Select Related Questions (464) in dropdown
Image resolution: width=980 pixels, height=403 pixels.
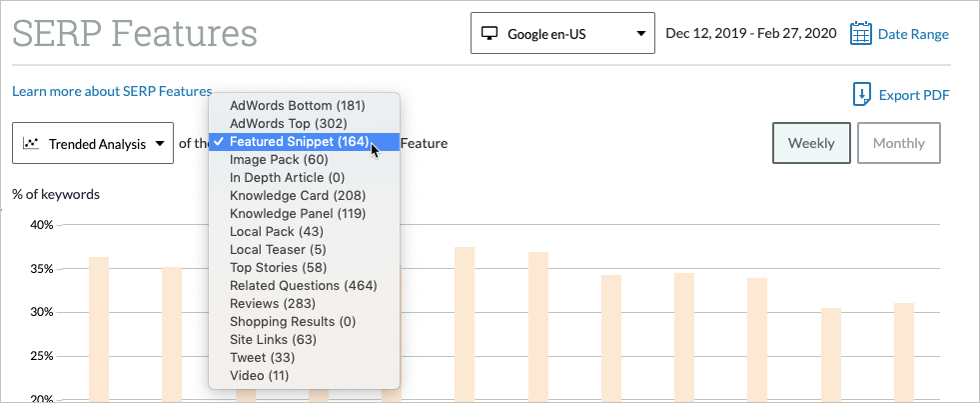coord(303,285)
